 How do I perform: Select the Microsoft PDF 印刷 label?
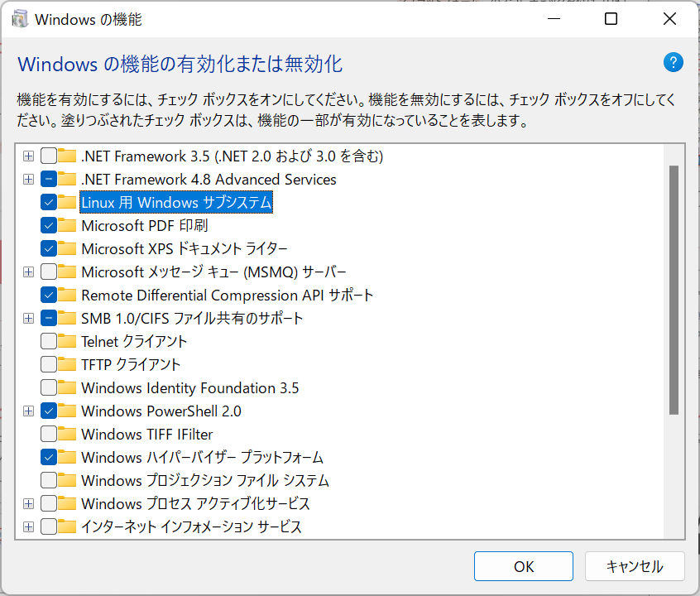[145, 226]
